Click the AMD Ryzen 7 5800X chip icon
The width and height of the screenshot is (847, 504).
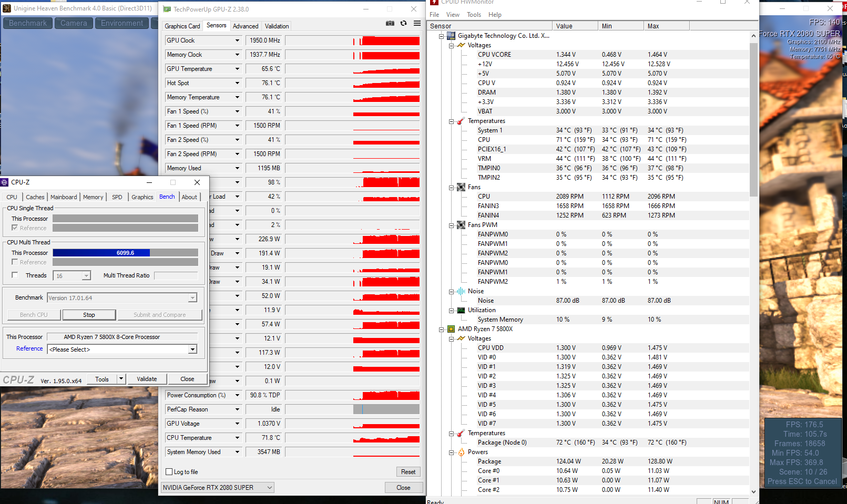click(x=451, y=329)
